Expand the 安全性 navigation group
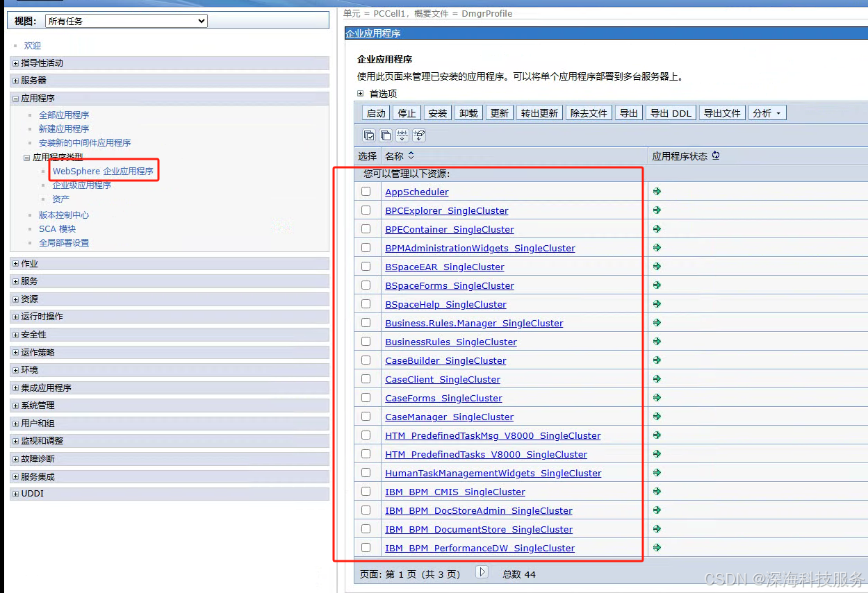The width and height of the screenshot is (868, 593). [16, 335]
